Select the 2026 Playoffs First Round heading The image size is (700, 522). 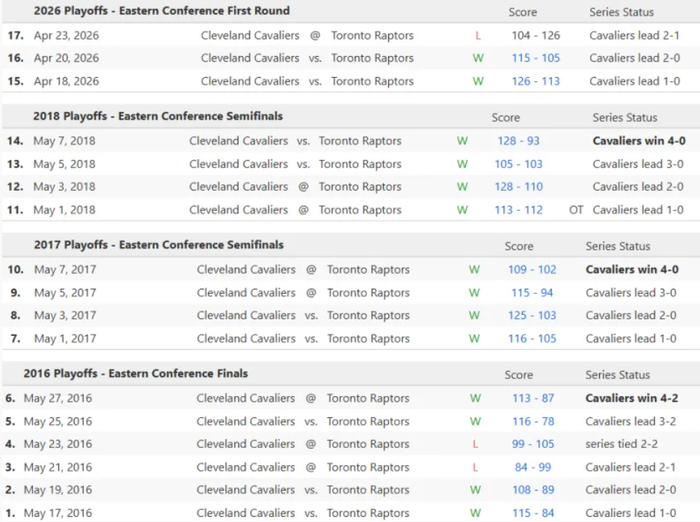pos(162,11)
